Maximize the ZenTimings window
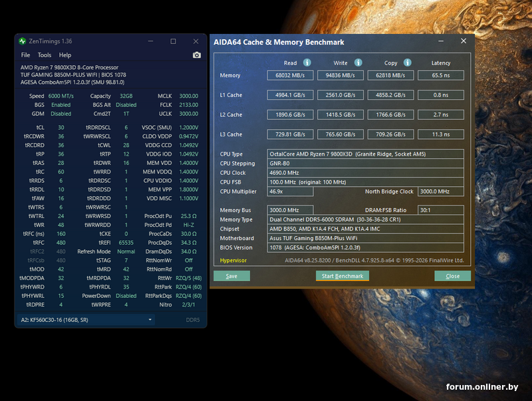This screenshot has width=532, height=401. 173,41
